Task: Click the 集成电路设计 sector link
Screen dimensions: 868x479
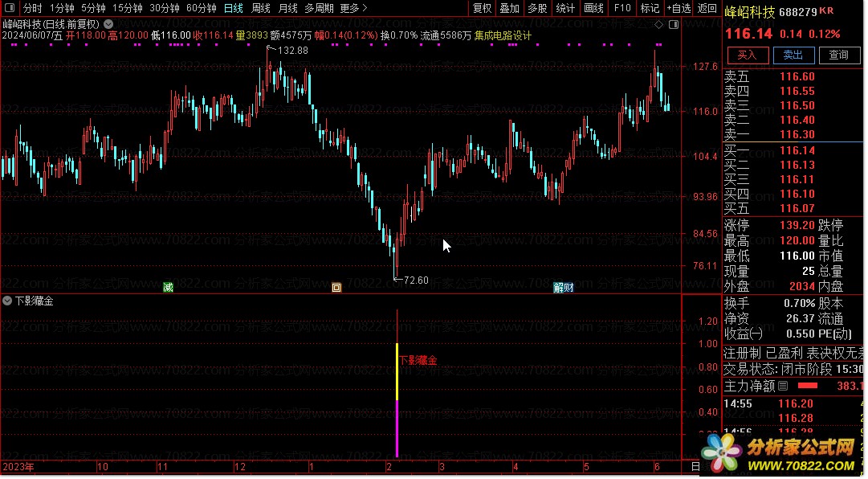Action: (x=503, y=35)
